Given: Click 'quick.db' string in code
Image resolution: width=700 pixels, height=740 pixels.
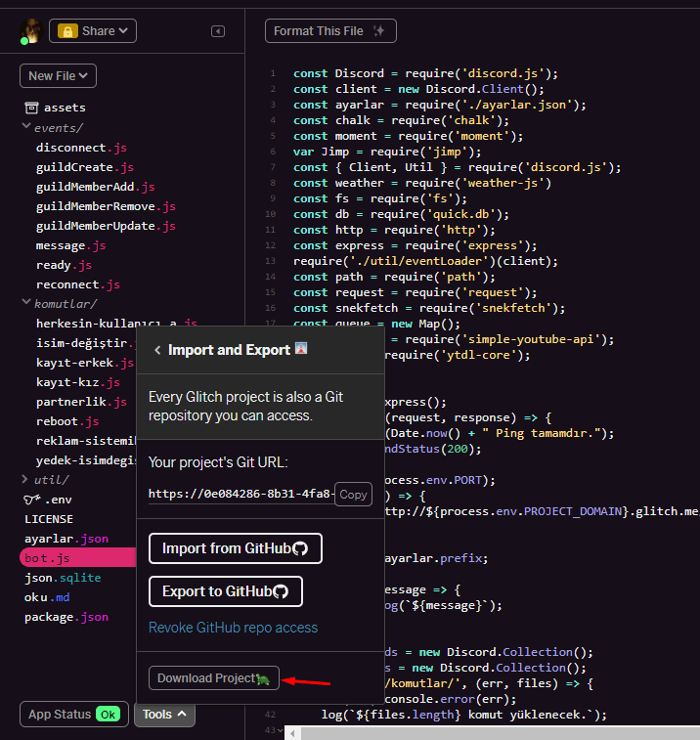Looking at the screenshot, I should (461, 214).
